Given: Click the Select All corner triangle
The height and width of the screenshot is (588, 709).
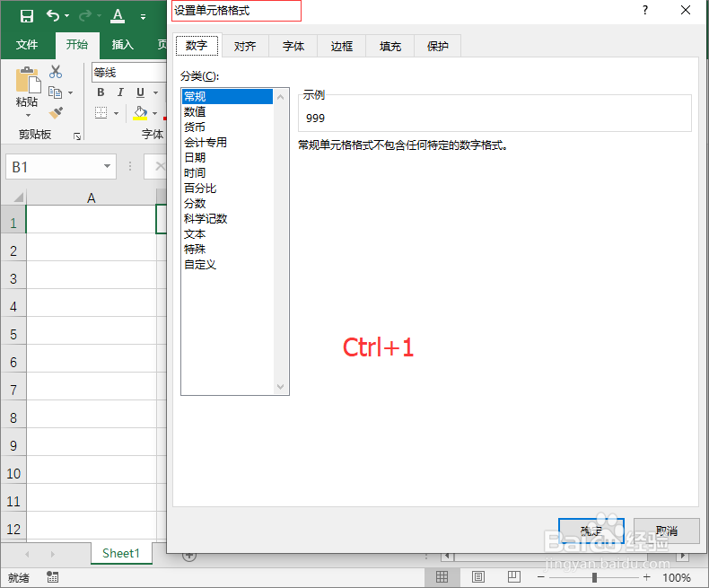Looking at the screenshot, I should (x=19, y=197).
